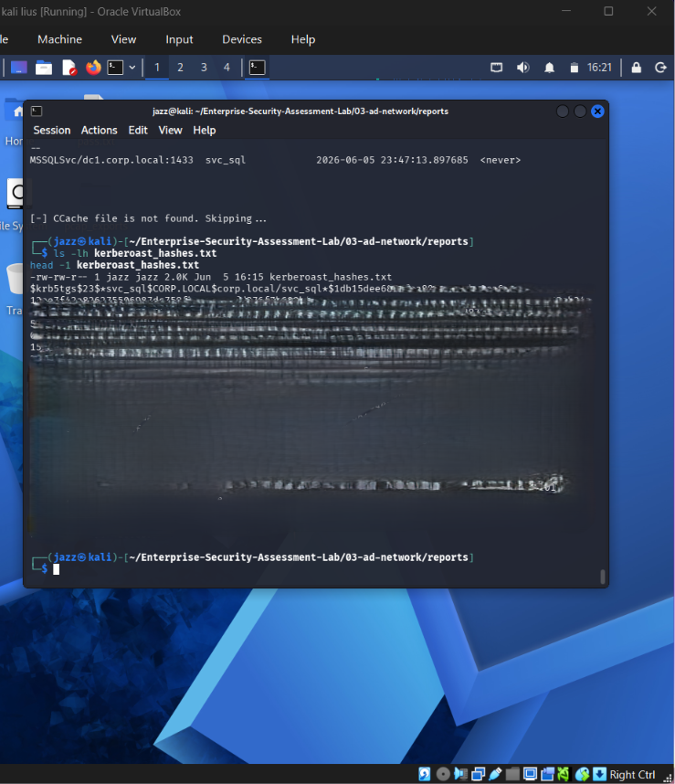Lock the screen with padlock icon
The width and height of the screenshot is (675, 784).
[636, 68]
